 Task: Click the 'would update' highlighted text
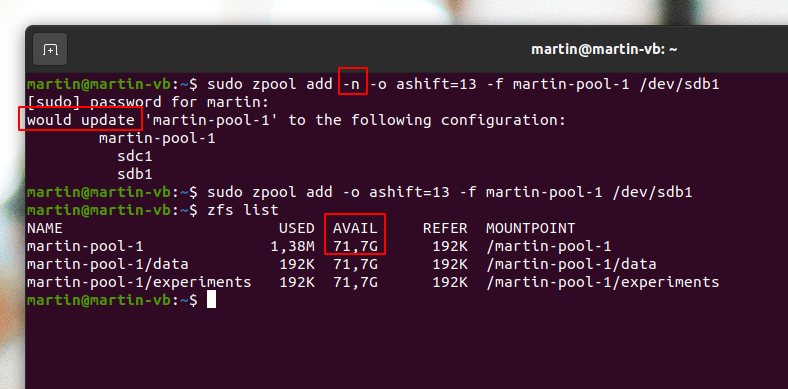click(x=81, y=120)
